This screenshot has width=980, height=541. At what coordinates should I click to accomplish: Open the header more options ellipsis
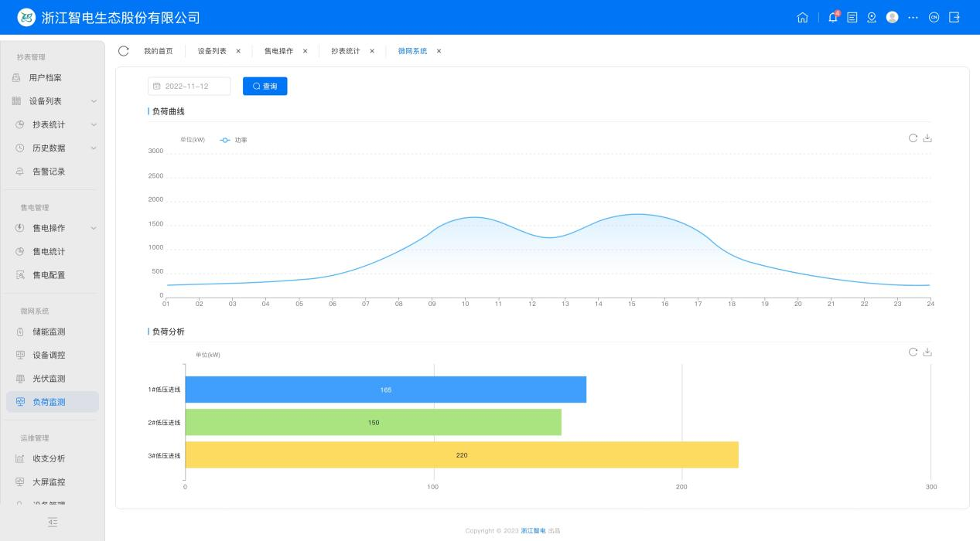[x=913, y=18]
